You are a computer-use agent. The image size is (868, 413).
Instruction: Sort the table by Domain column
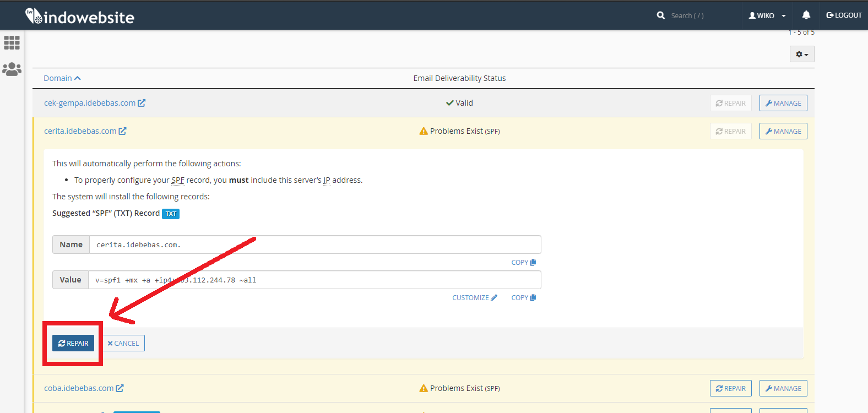coord(62,78)
